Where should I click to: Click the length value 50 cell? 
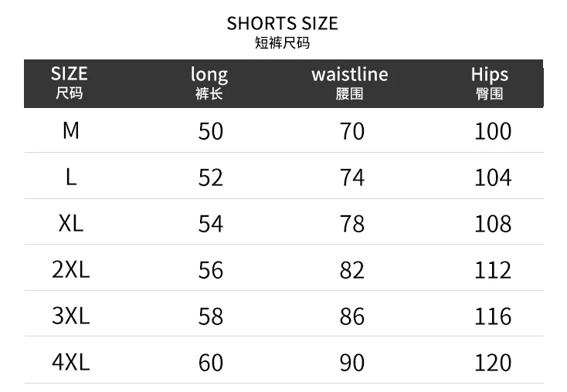point(210,131)
